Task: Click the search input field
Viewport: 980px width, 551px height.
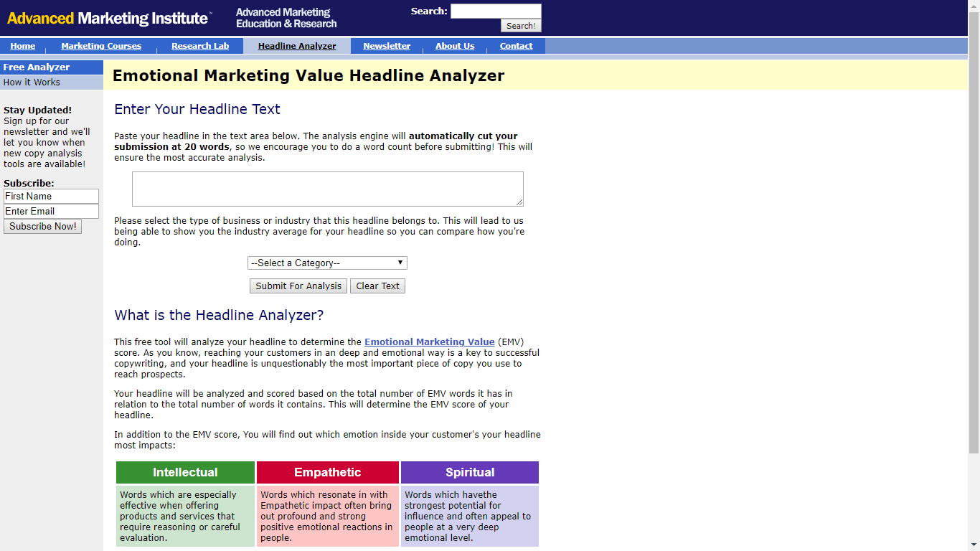Action: tap(495, 11)
